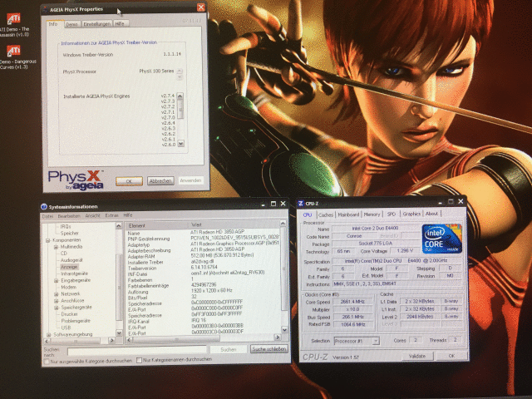Select the Auflösung row in details list
Image resolution: width=532 pixels, height=399 pixels.
pyautogui.click(x=203, y=291)
